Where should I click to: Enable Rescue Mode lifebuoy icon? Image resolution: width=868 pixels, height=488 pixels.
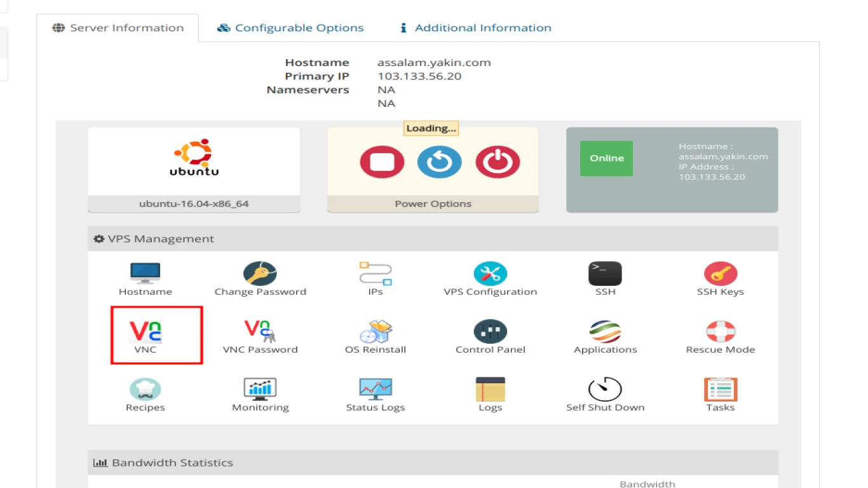pyautogui.click(x=721, y=331)
